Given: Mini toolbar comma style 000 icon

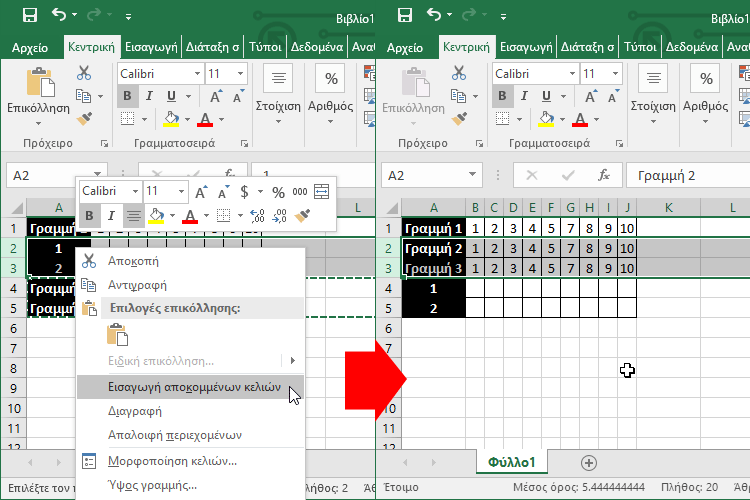Looking at the screenshot, I should point(300,192).
